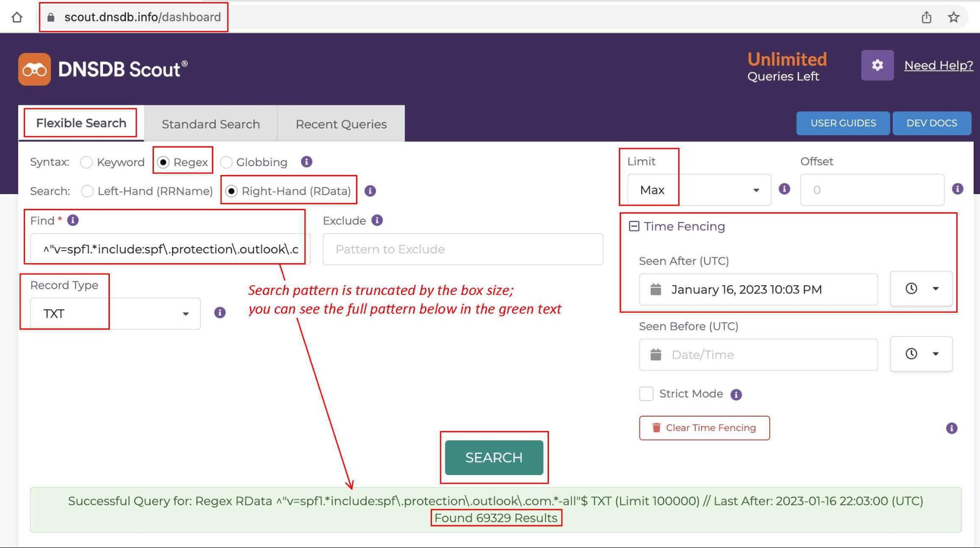Open the Limit dropdown showing Max
Image resolution: width=980 pixels, height=548 pixels.
click(x=756, y=190)
